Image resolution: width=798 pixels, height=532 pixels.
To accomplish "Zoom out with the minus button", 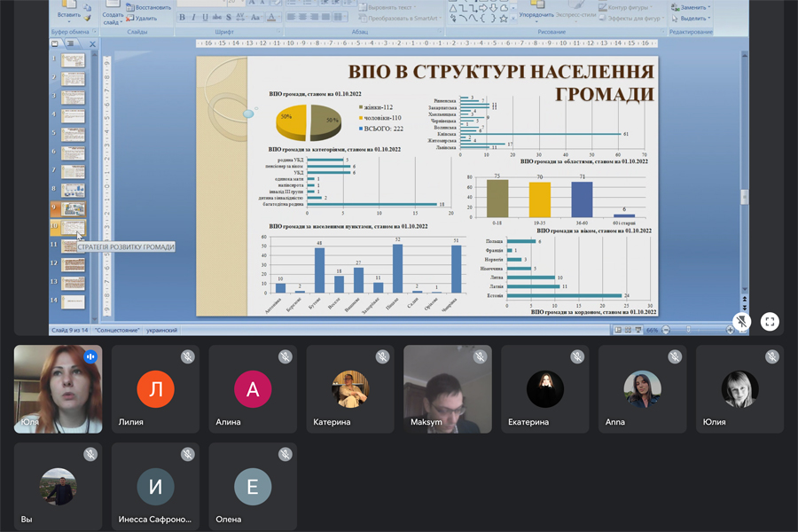I will pyautogui.click(x=666, y=330).
